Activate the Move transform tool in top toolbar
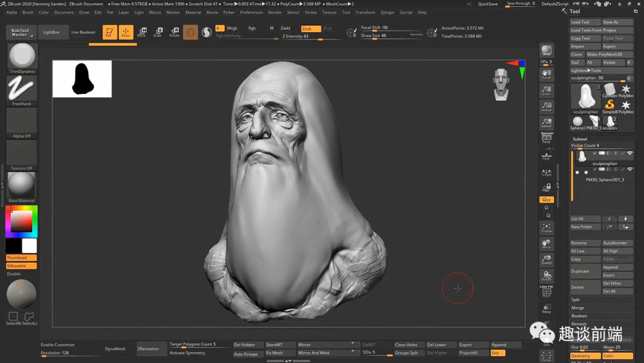Viewport: 644px width, 363px height. (142, 32)
